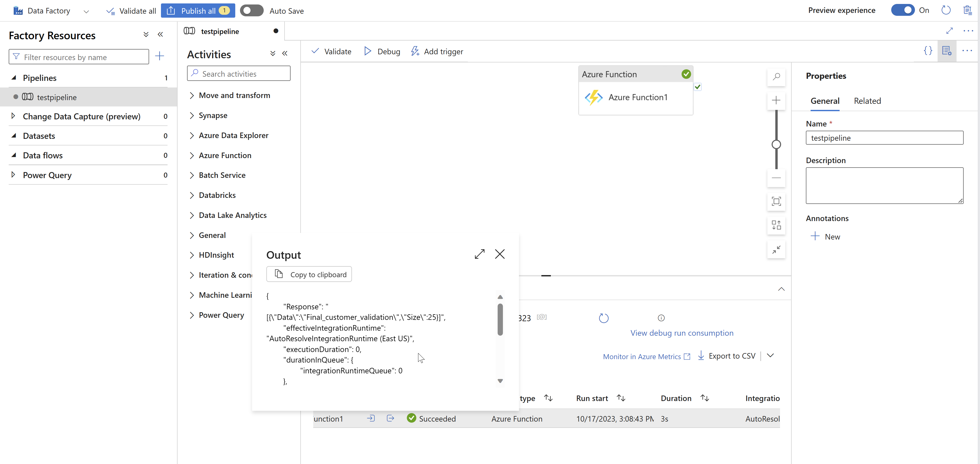This screenshot has width=980, height=464.
Task: Switch to the Related properties tab
Action: coord(867,101)
